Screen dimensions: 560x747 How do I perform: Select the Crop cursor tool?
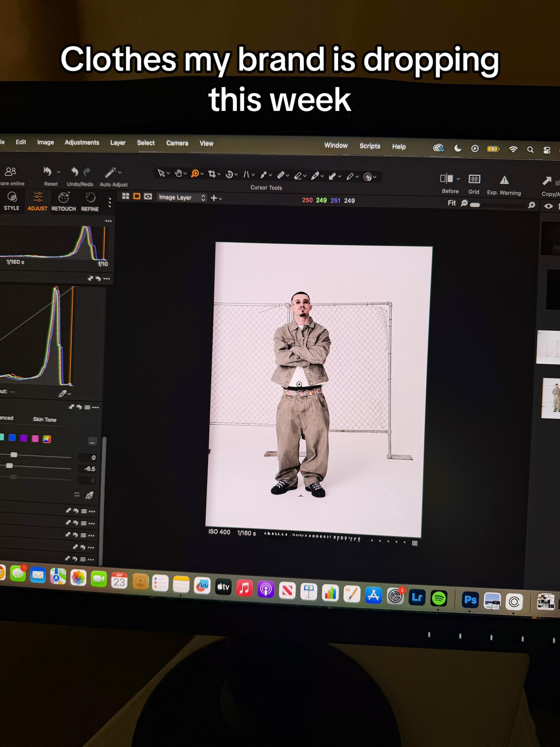[x=212, y=174]
